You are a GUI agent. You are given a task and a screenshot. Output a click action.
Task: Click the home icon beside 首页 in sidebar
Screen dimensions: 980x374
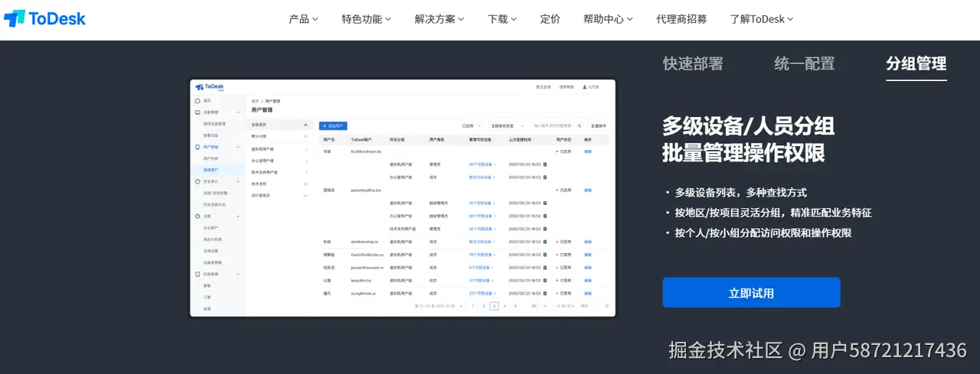click(198, 100)
